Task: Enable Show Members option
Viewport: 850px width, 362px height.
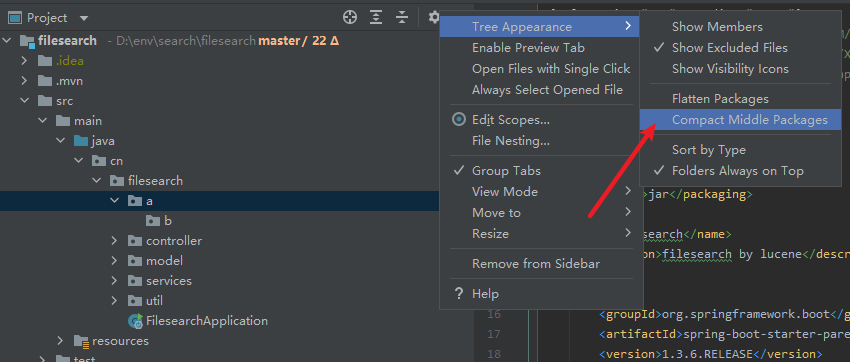Action: pos(740,27)
